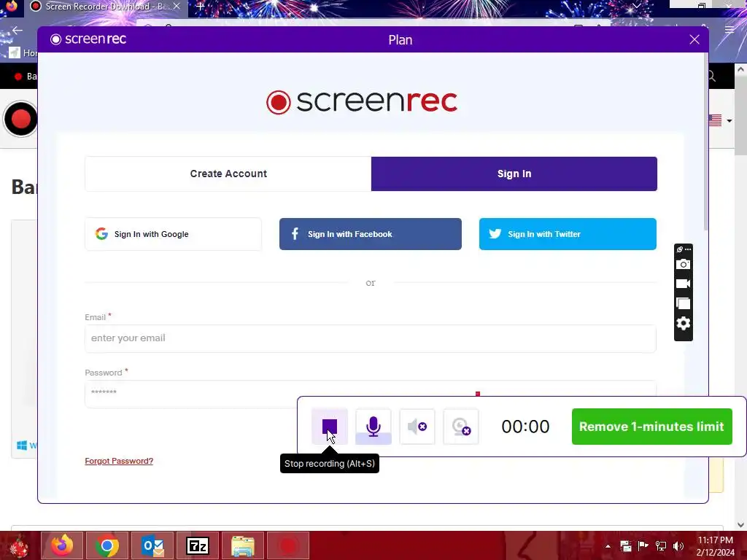Open the Firefox hamburger menu
The height and width of the screenshot is (560, 747).
point(729,30)
